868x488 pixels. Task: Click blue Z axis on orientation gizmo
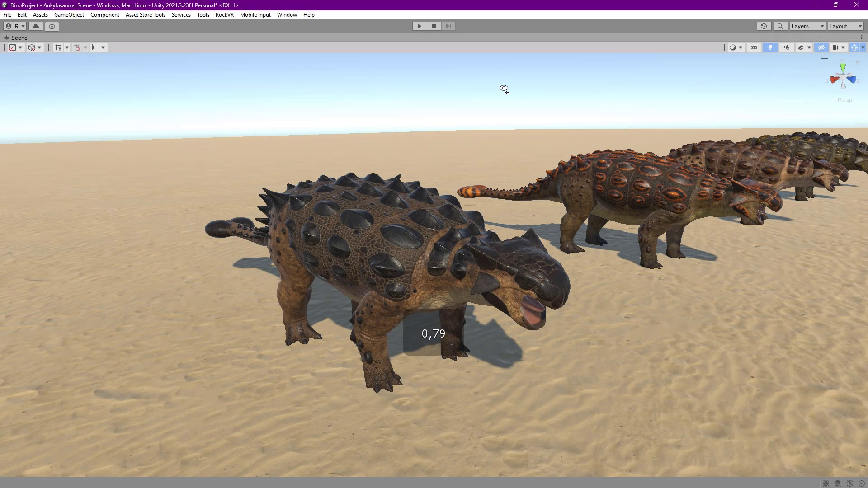[x=852, y=80]
